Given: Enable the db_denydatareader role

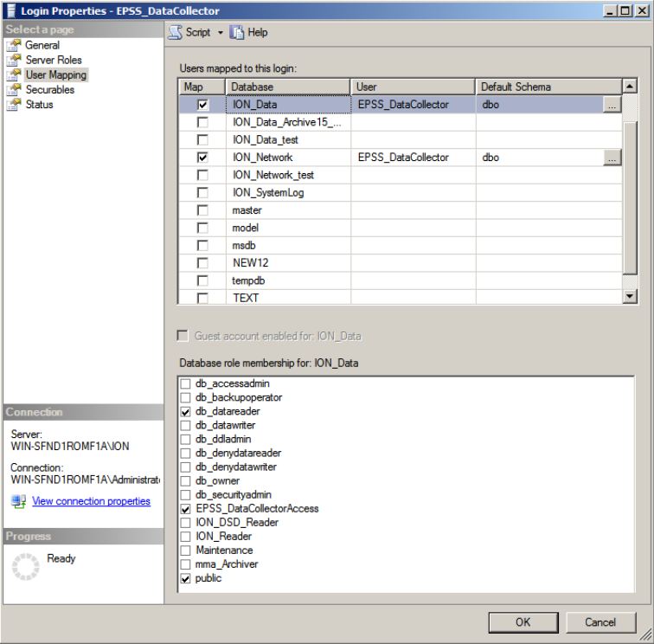Looking at the screenshot, I should [186, 454].
